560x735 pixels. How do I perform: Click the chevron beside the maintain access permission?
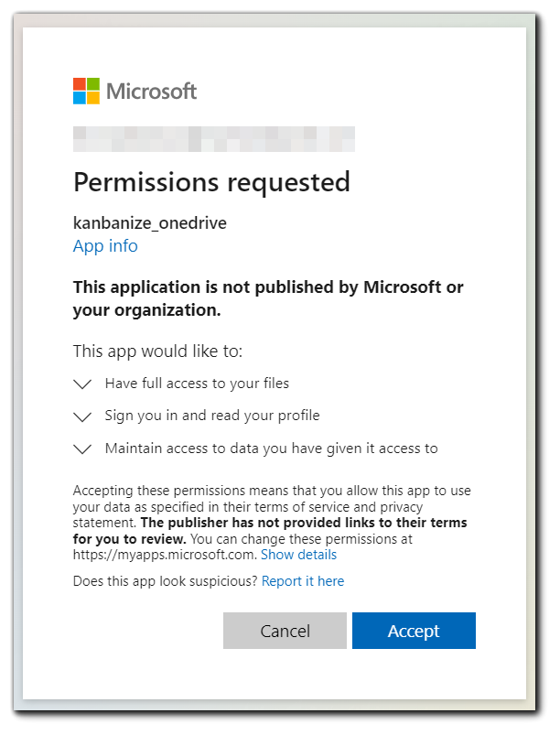point(82,449)
